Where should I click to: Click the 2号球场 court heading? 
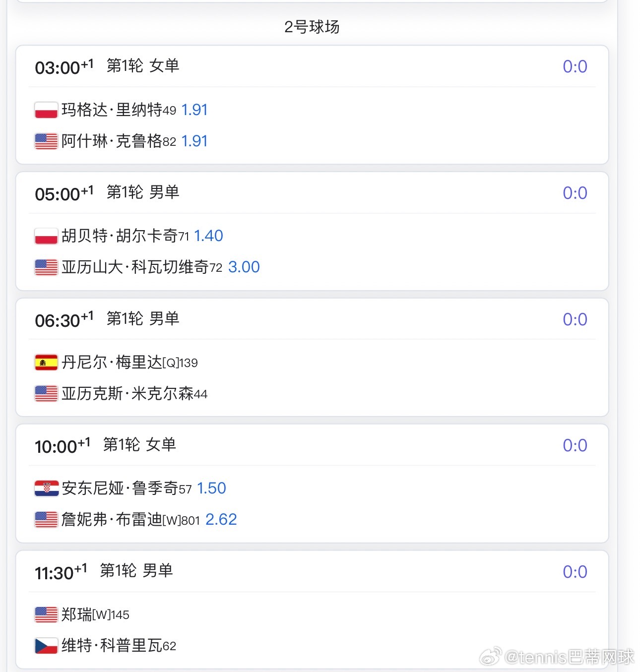click(312, 27)
